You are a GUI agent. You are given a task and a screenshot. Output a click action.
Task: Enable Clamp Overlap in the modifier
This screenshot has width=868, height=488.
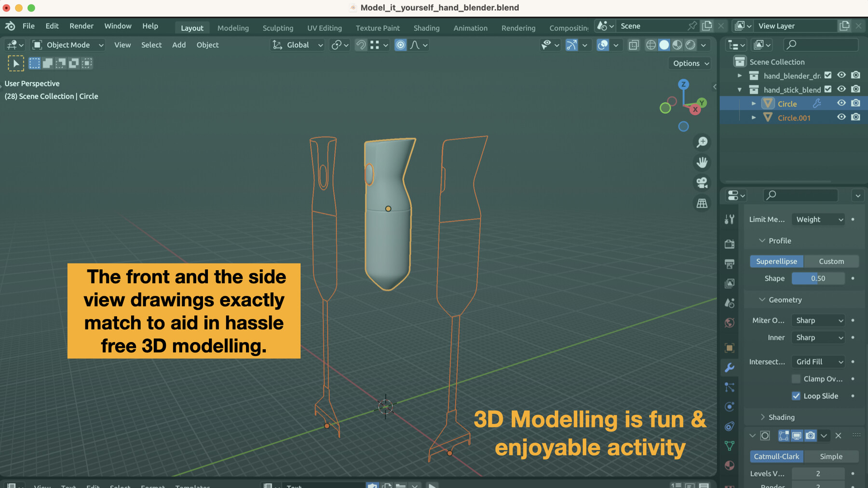[796, 379]
